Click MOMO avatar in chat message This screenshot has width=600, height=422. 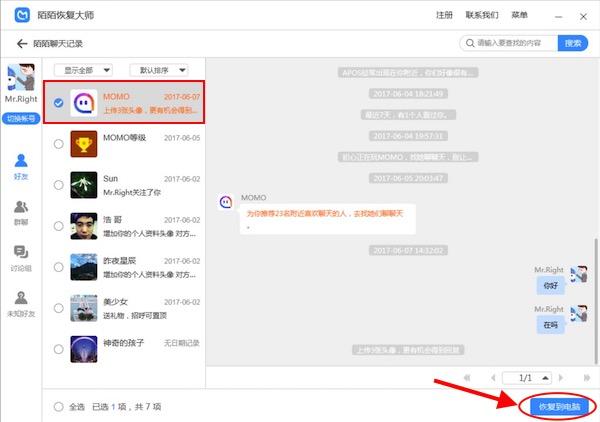[226, 202]
